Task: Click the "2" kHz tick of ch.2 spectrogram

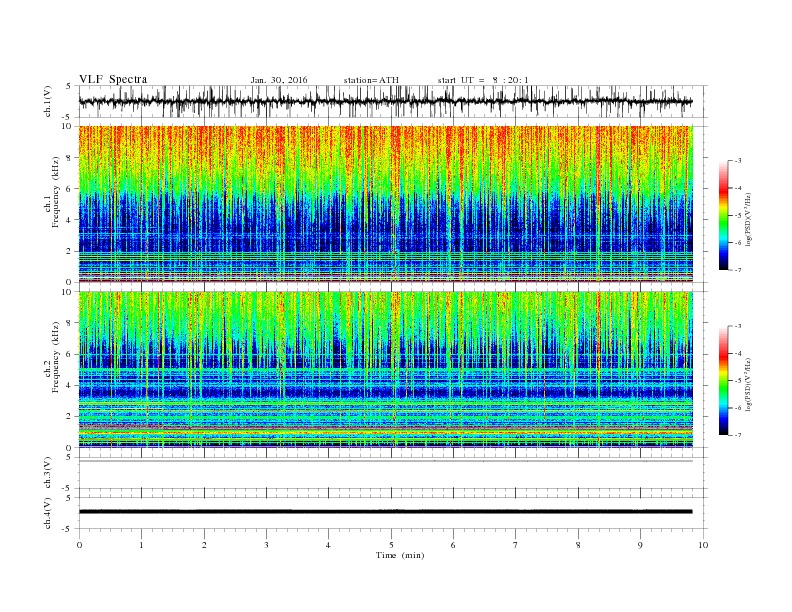Action: (x=70, y=417)
